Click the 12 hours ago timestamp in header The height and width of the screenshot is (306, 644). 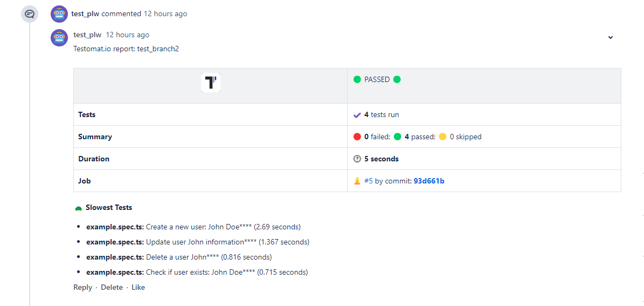point(165,14)
